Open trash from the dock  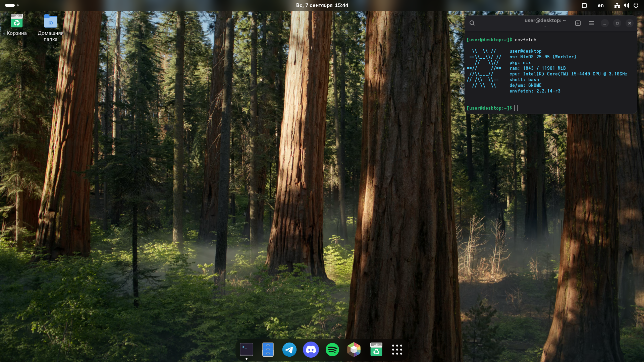376,350
